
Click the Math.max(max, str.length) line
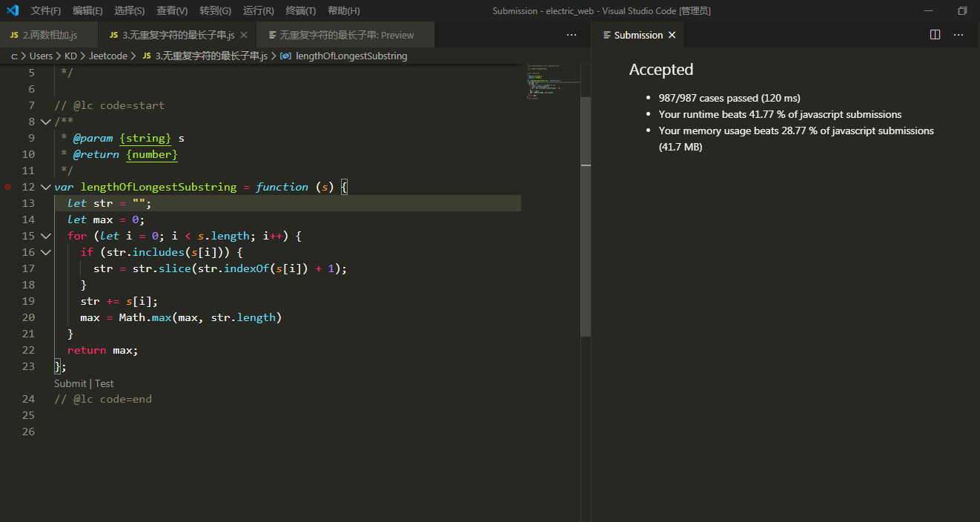coord(182,317)
